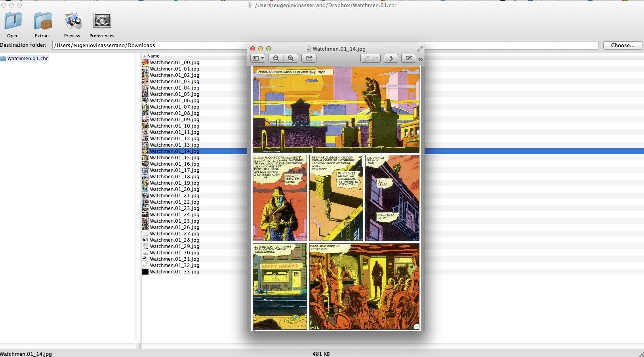This screenshot has width=644, height=357.
Task: Select file Watchmen.01_02.jpg
Action: tap(175, 75)
